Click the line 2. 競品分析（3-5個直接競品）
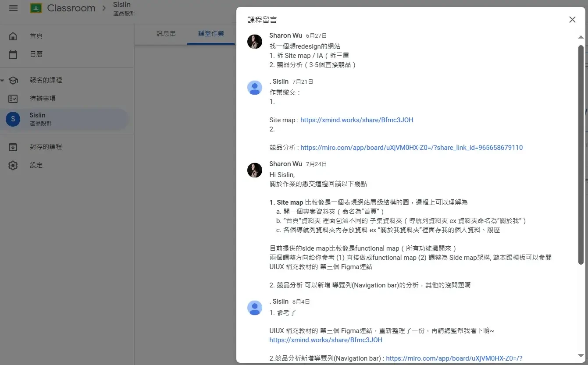The height and width of the screenshot is (365, 588). [313, 65]
